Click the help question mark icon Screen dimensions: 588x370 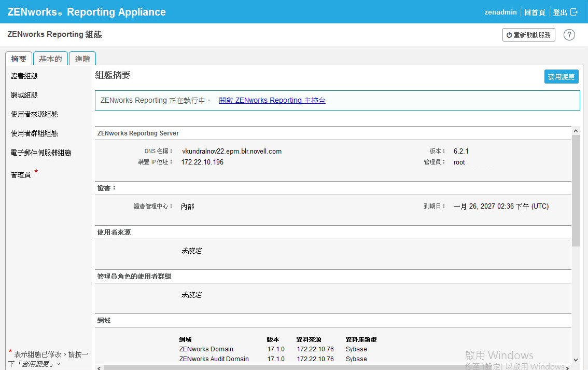(569, 35)
